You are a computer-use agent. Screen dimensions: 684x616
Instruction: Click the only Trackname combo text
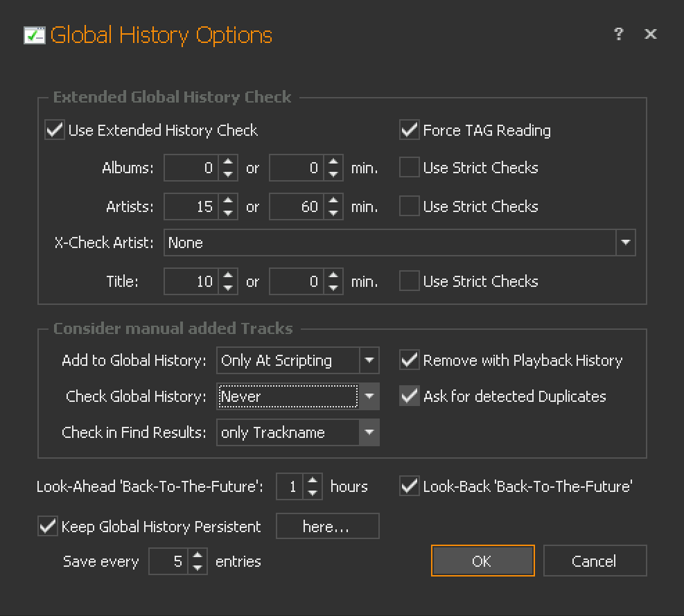coord(272,433)
